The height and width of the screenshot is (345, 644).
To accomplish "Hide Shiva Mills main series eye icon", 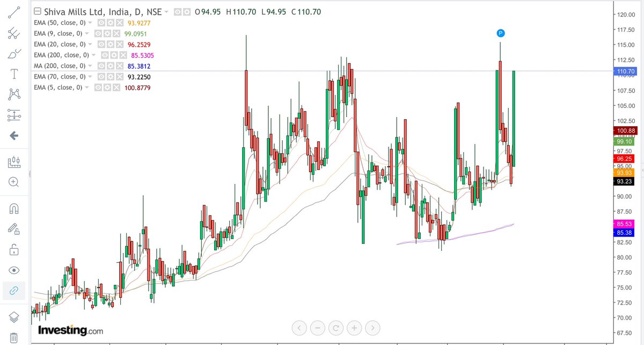I will 177,11.
